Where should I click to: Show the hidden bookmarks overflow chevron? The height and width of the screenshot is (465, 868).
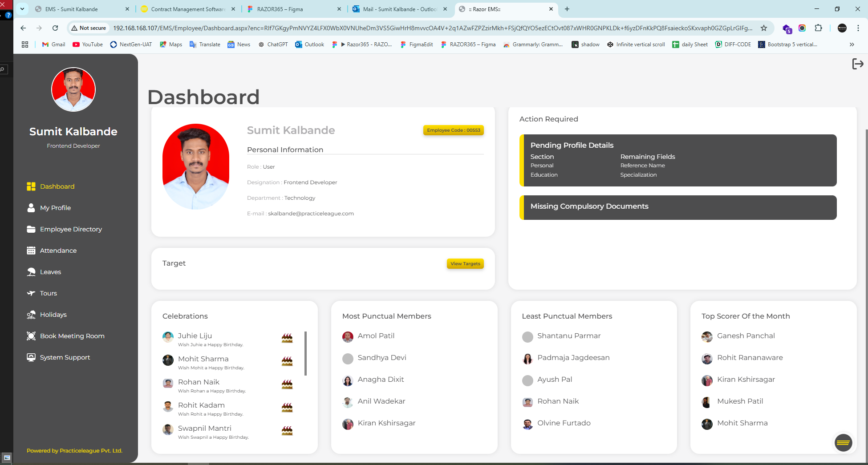pos(852,44)
